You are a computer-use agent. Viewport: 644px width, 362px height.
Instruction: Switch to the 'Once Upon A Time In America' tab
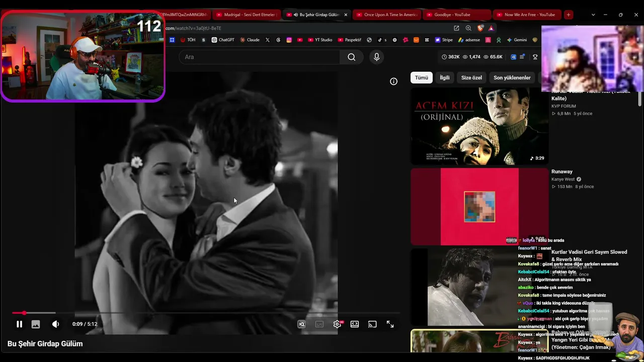[x=386, y=15]
